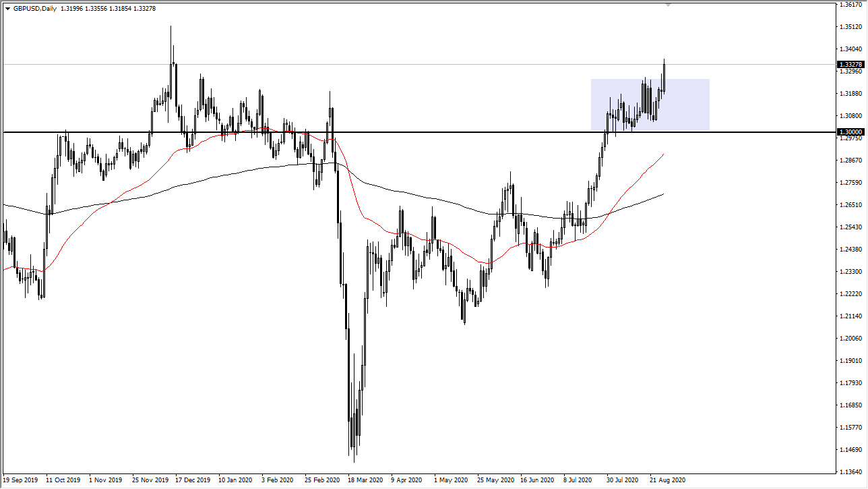Click the 19 Sep 2019 date label
The height and width of the screenshot is (489, 868).
(x=20, y=480)
